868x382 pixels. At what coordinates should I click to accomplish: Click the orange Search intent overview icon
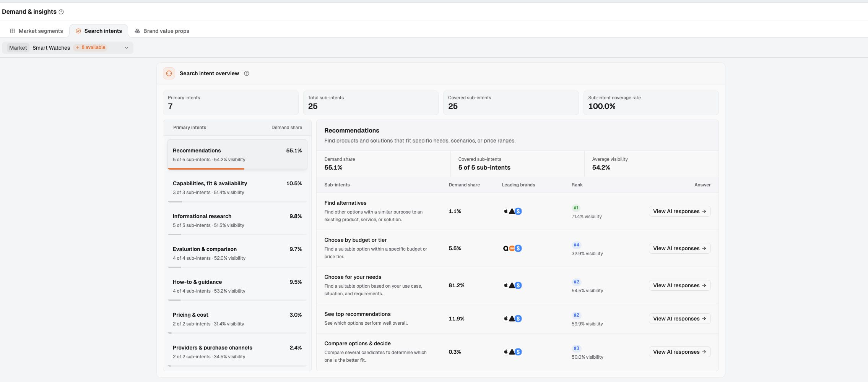pos(169,73)
